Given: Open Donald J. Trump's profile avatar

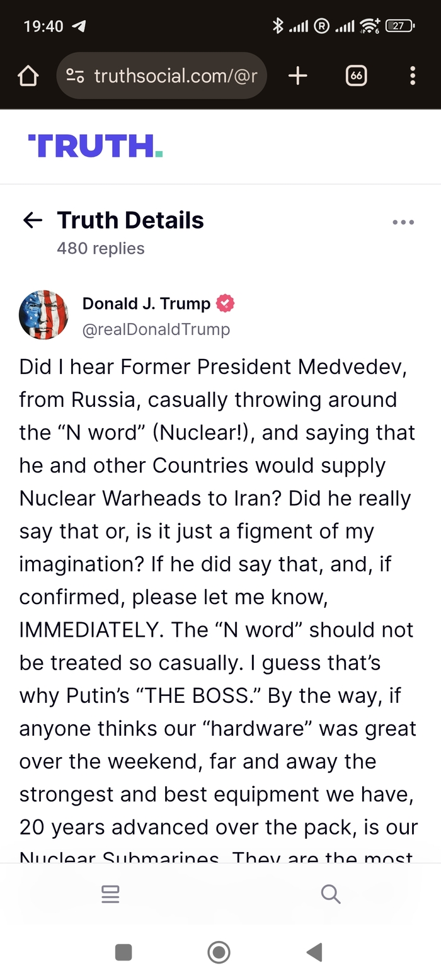Looking at the screenshot, I should 43,315.
